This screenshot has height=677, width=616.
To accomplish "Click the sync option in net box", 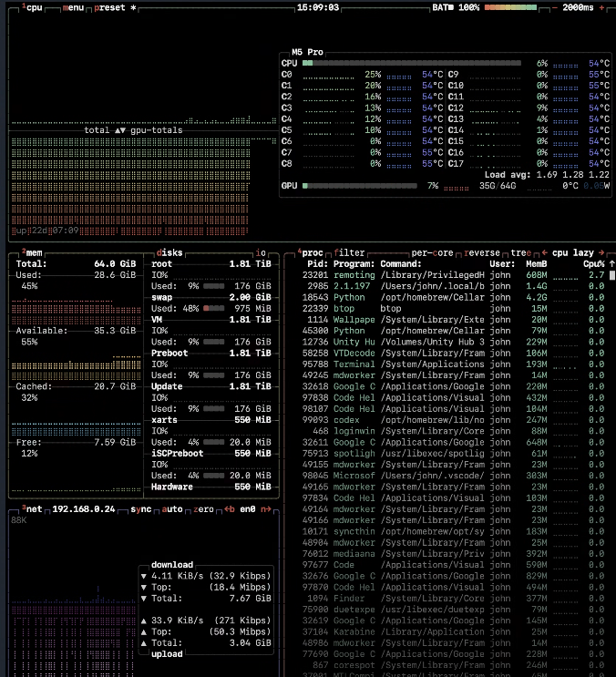I will click(140, 509).
